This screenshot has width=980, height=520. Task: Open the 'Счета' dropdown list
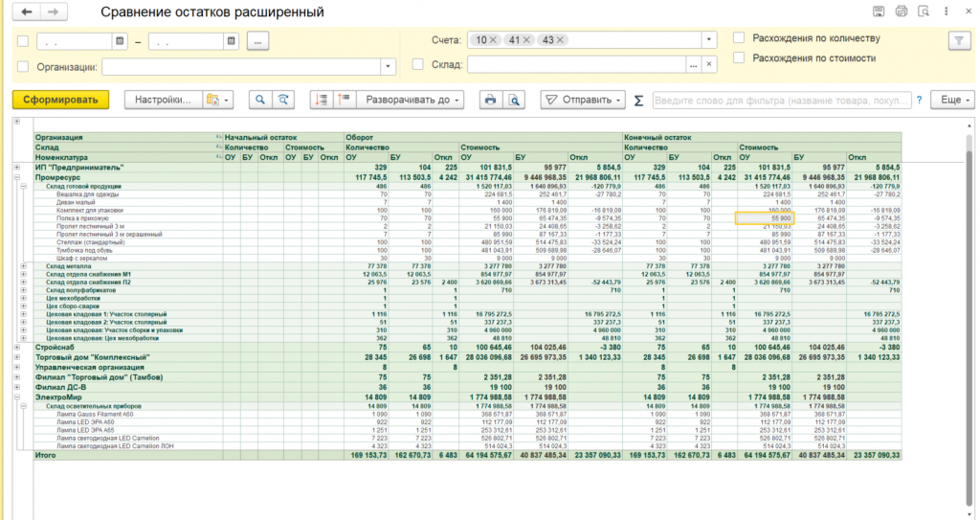pos(708,40)
